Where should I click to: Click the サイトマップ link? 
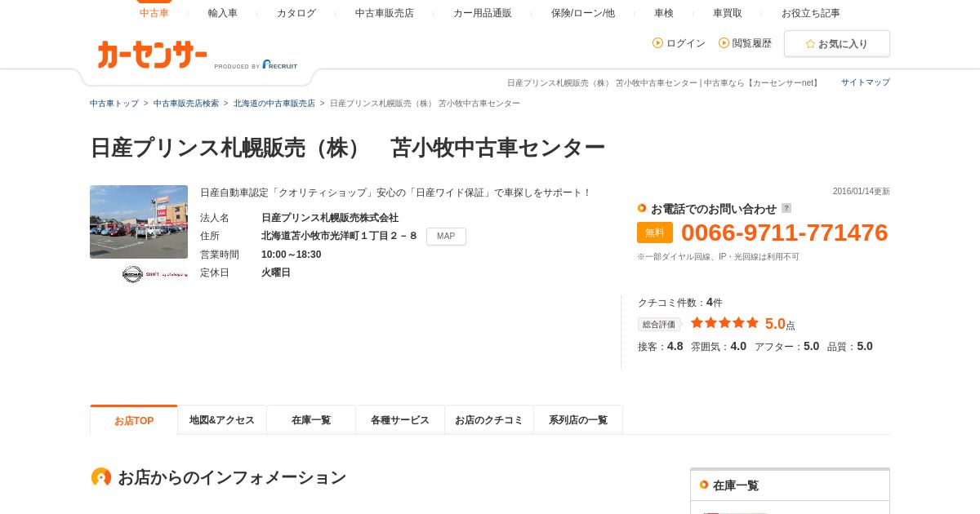click(x=866, y=82)
